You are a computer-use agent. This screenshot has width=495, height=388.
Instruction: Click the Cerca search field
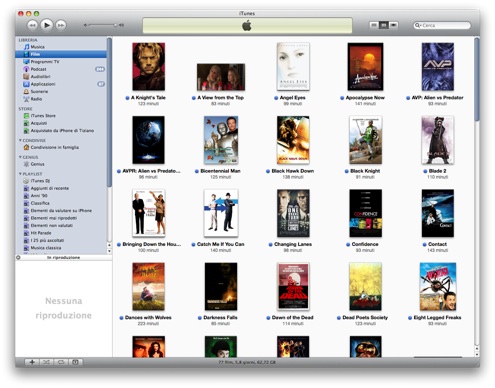pos(442,25)
